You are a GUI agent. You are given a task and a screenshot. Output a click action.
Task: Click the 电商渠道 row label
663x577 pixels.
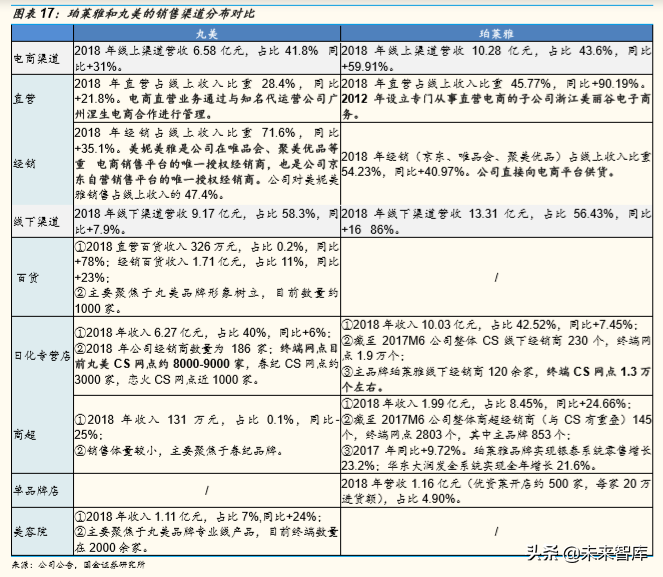point(35,59)
